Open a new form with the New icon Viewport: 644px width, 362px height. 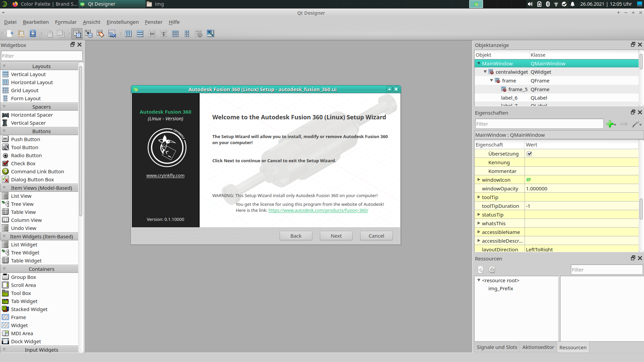(9, 34)
